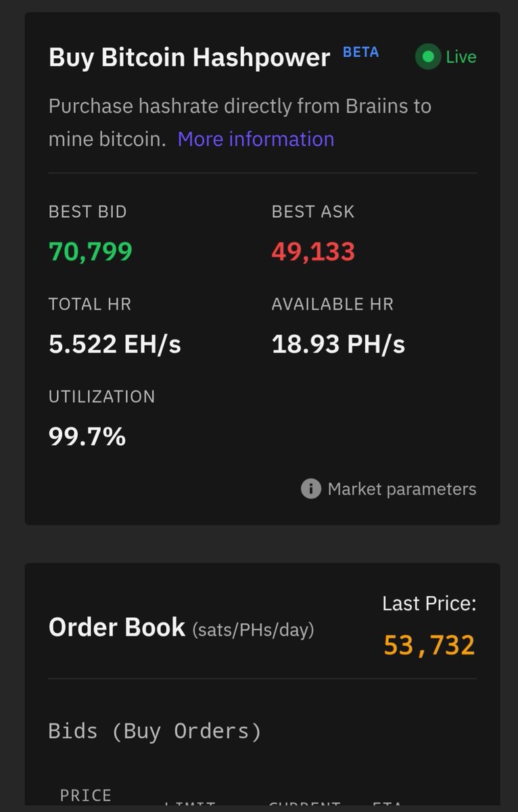Viewport: 518px width, 812px height.
Task: Click the Live status label
Action: [x=461, y=57]
